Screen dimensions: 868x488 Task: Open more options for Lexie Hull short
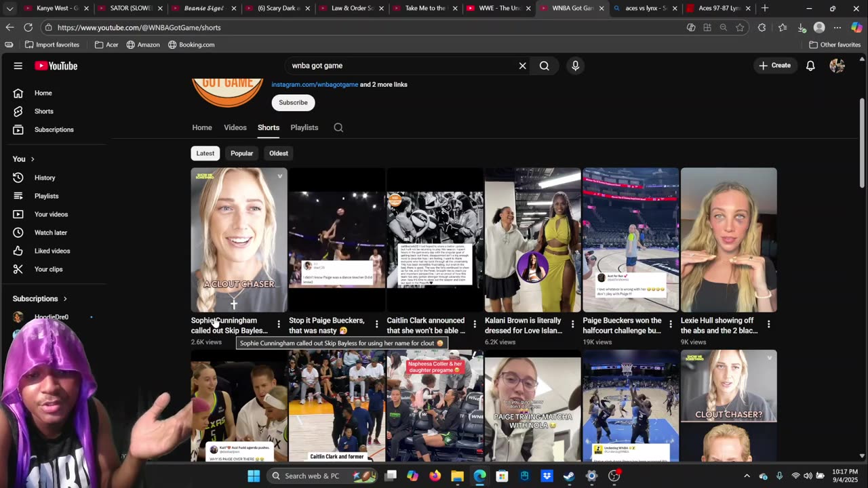pyautogui.click(x=768, y=325)
